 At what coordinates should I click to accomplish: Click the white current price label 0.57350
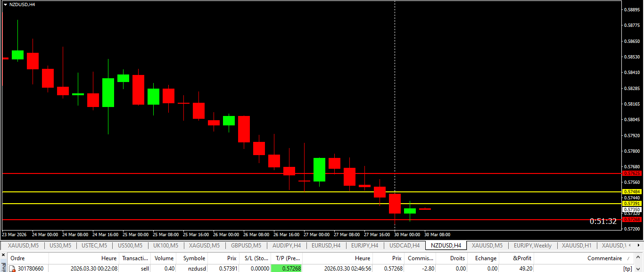[x=632, y=209]
